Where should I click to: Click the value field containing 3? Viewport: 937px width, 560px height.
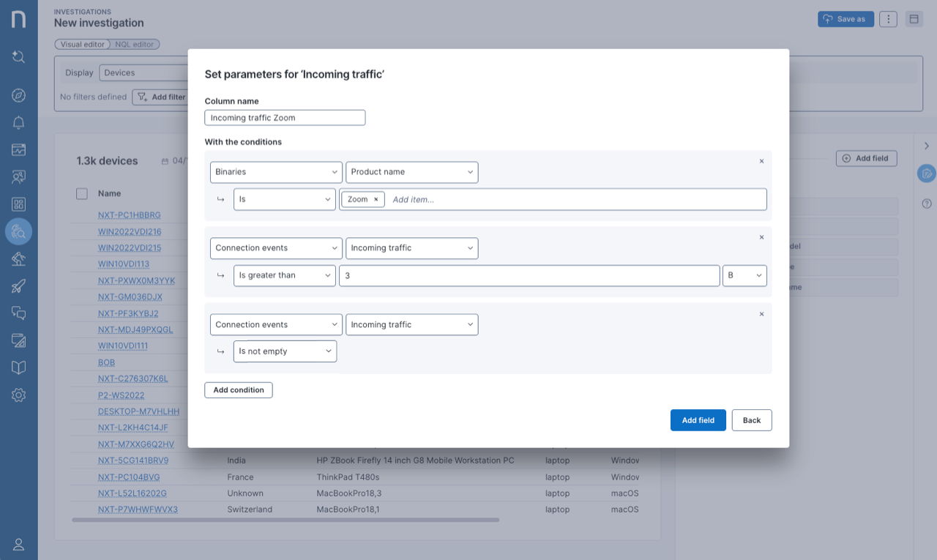point(529,275)
